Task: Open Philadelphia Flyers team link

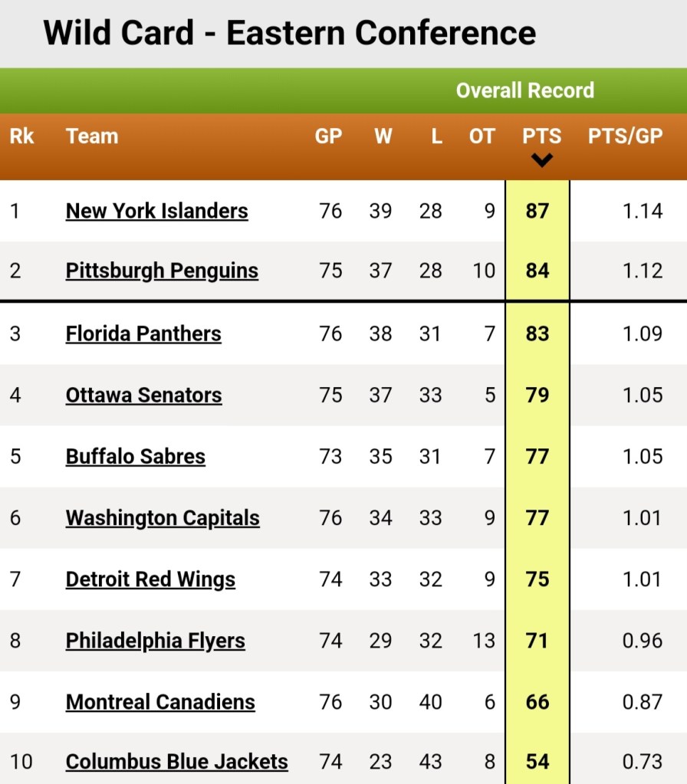Action: click(x=156, y=641)
